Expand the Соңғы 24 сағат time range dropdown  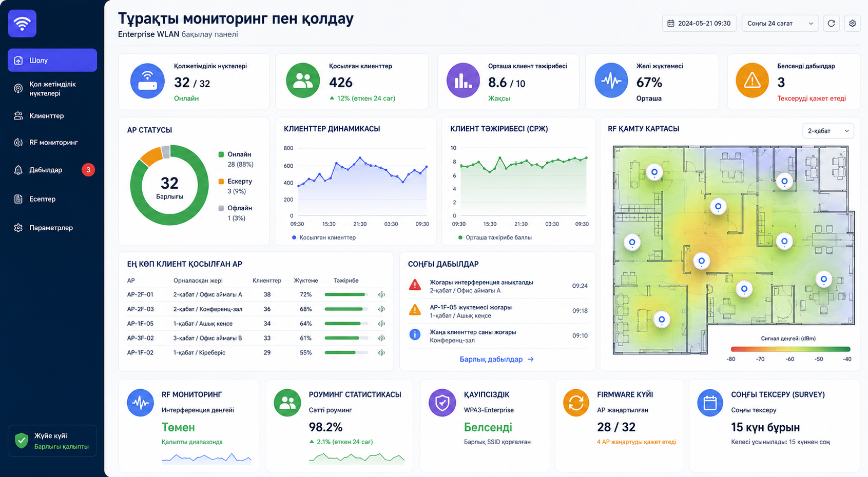780,23
